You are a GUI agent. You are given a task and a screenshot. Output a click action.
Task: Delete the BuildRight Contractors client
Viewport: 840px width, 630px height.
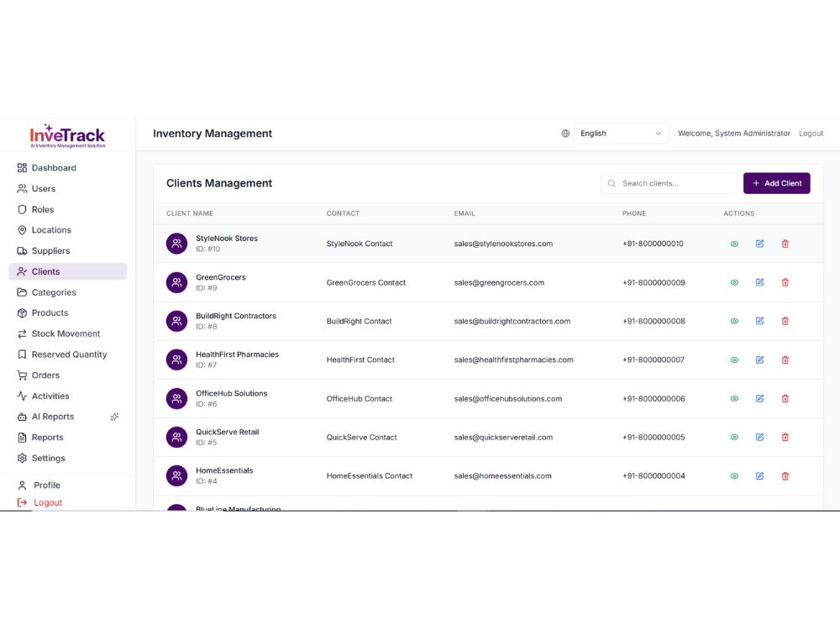point(785,321)
